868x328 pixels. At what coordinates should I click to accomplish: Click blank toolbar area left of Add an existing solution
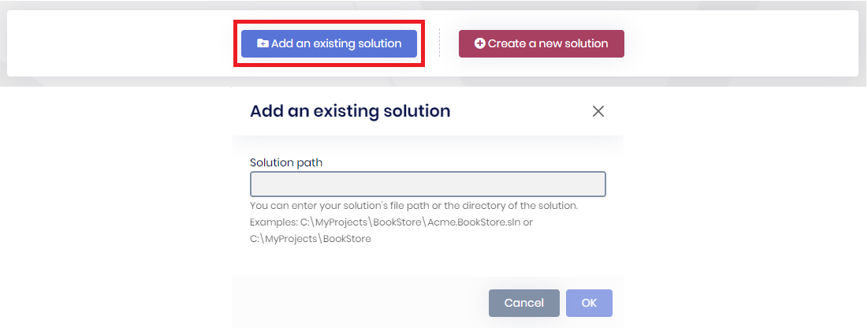(118, 43)
